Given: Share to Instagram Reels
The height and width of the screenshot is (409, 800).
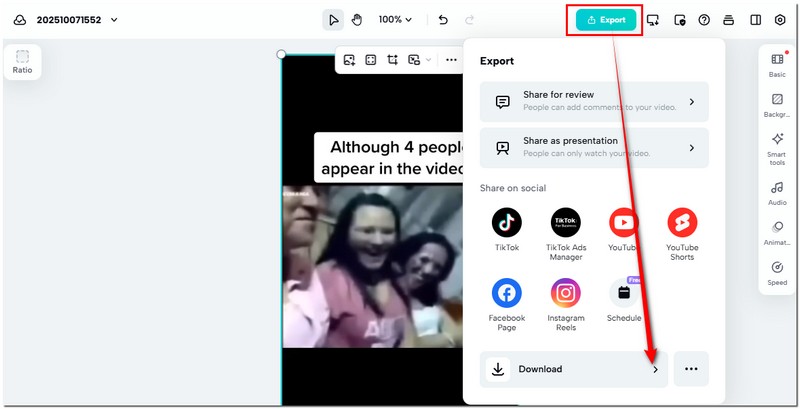Looking at the screenshot, I should click(565, 293).
